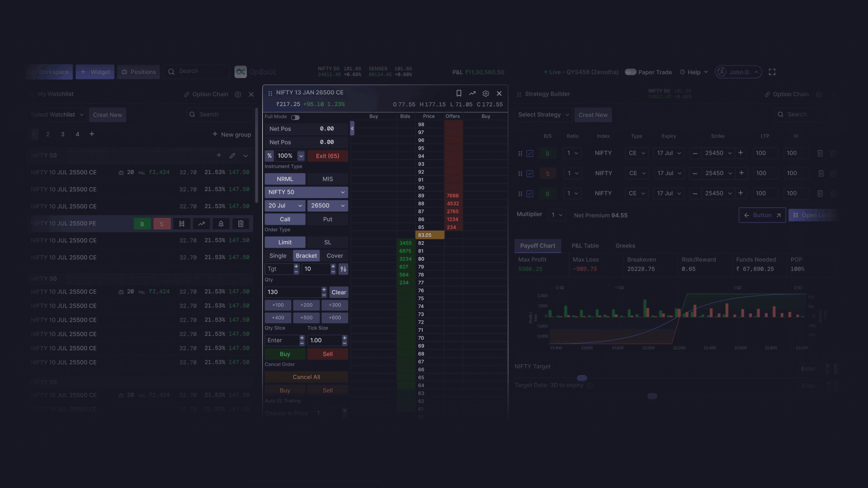Uncheck the sell leg in Strategy Builder
868x488 pixels.
point(530,174)
